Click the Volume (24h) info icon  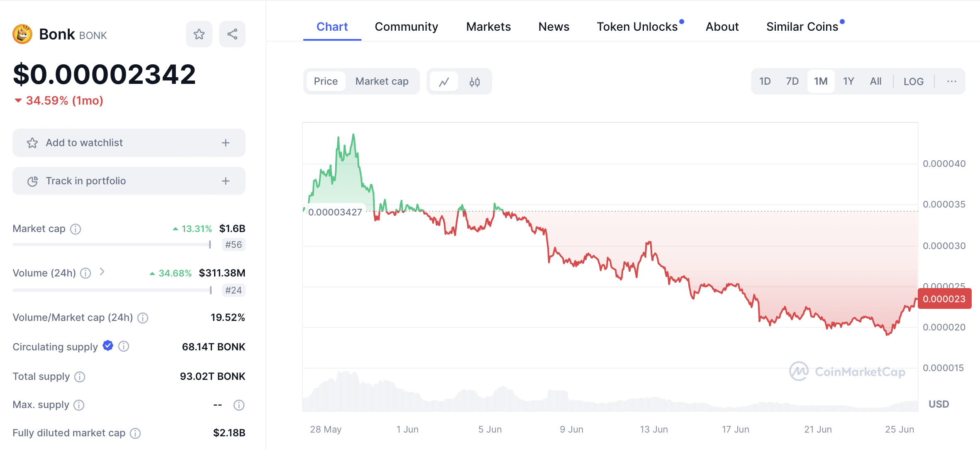pyautogui.click(x=85, y=273)
